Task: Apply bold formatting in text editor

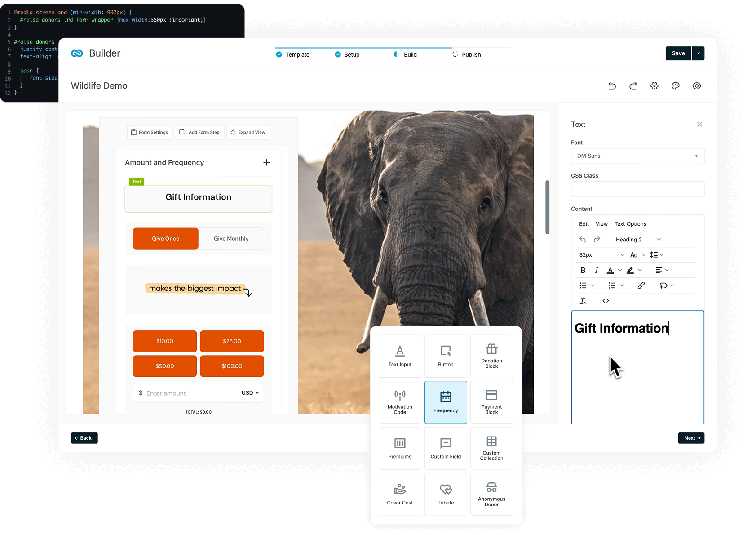Action: pyautogui.click(x=583, y=270)
